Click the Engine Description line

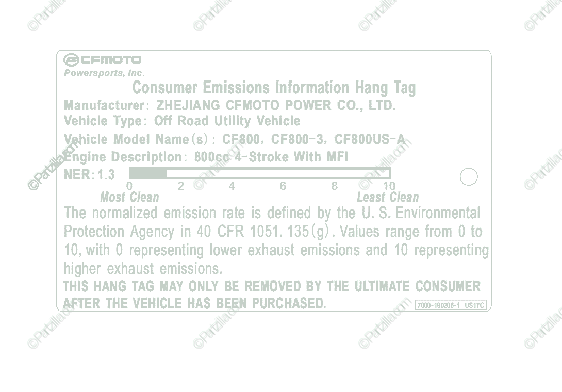click(206, 157)
